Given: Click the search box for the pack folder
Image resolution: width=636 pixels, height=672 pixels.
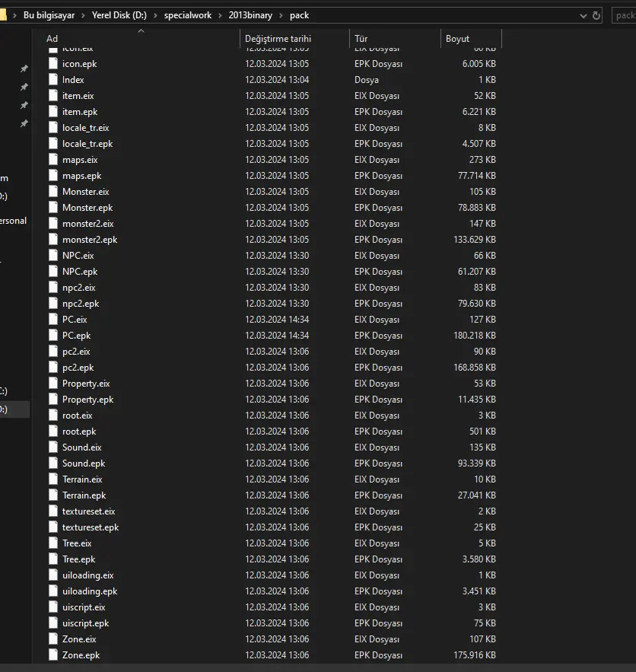Looking at the screenshot, I should pyautogui.click(x=624, y=15).
